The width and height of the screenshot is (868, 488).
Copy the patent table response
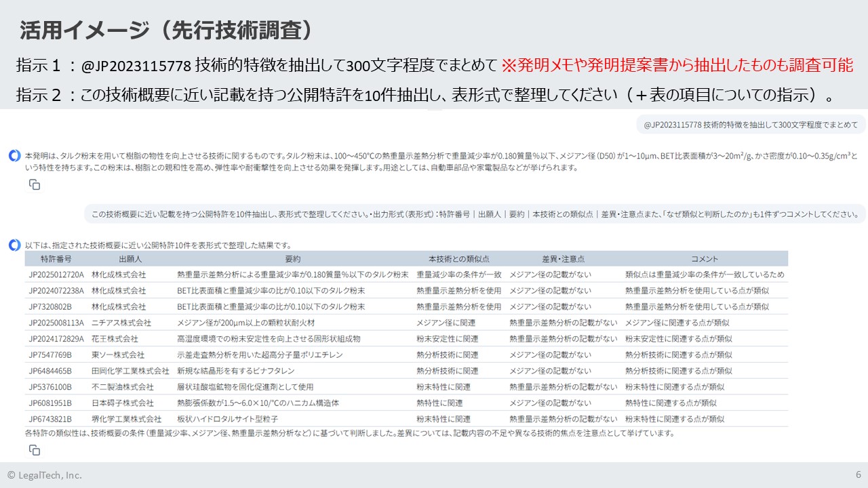click(35, 449)
